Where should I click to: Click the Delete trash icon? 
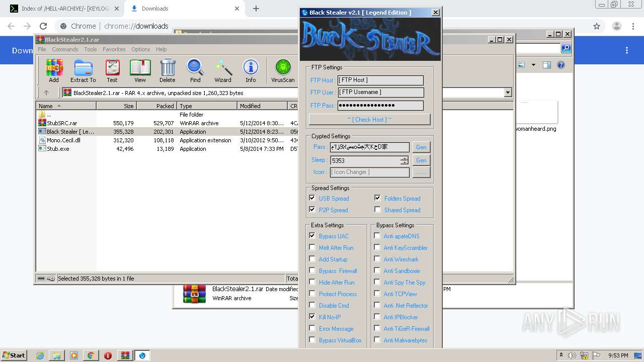pos(168,70)
